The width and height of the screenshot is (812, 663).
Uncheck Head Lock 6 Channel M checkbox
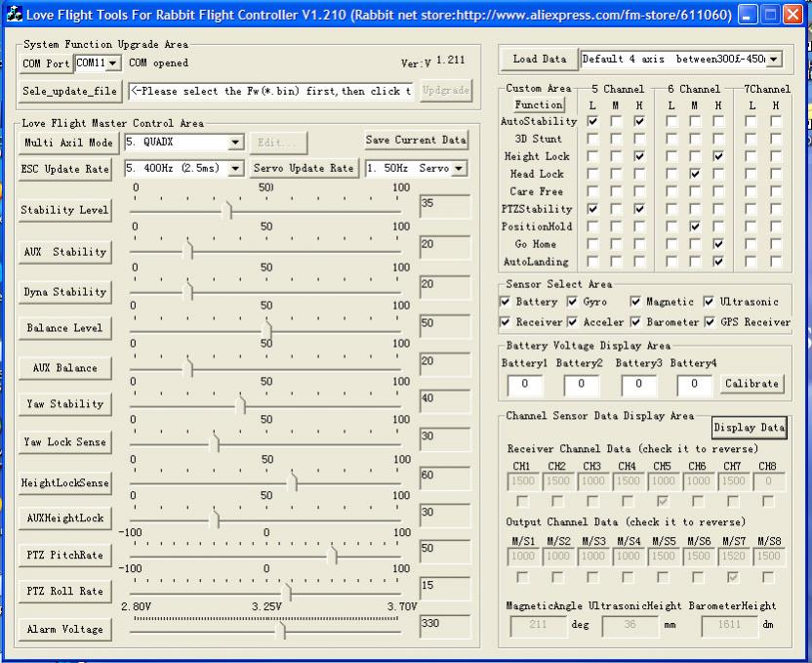click(x=695, y=174)
